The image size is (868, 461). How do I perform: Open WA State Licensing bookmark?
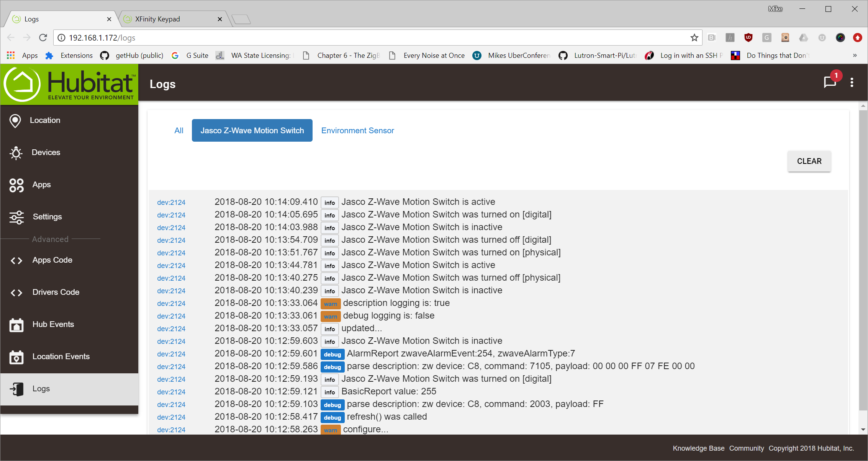(254, 56)
